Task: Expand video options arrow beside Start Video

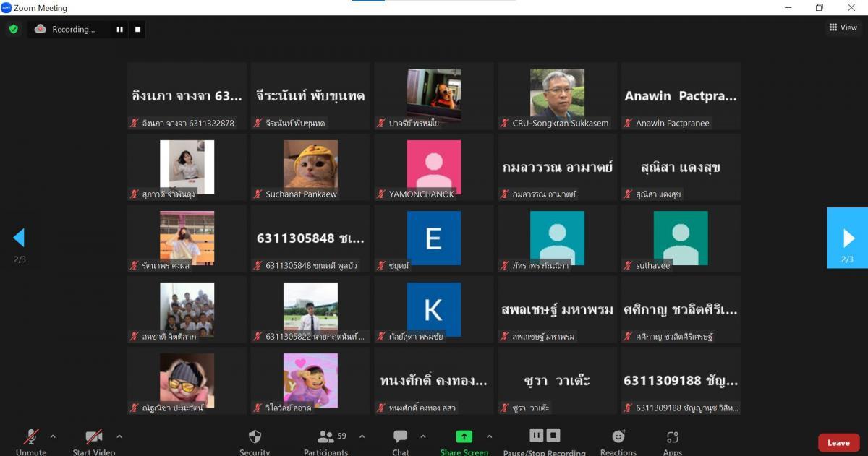Action: pos(119,436)
